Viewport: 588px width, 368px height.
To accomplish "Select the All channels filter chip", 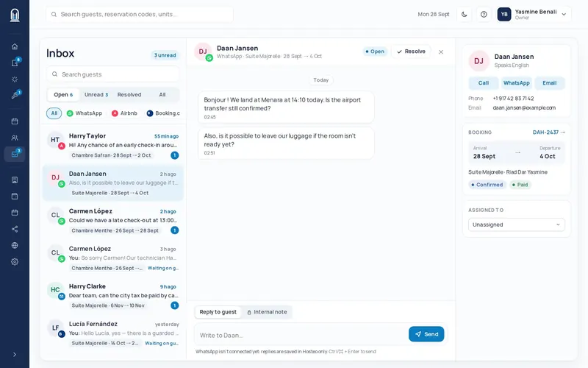I will (x=54, y=113).
